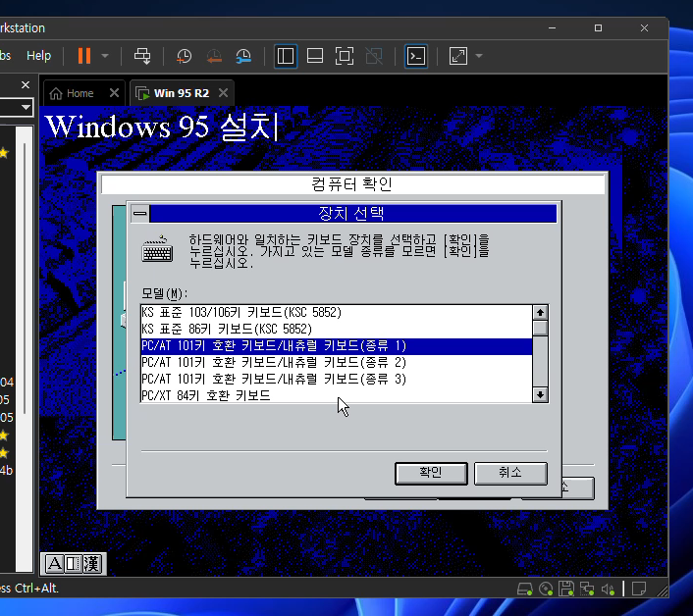
Task: Open the 장치 선택 dialog system menu
Action: pos(140,213)
